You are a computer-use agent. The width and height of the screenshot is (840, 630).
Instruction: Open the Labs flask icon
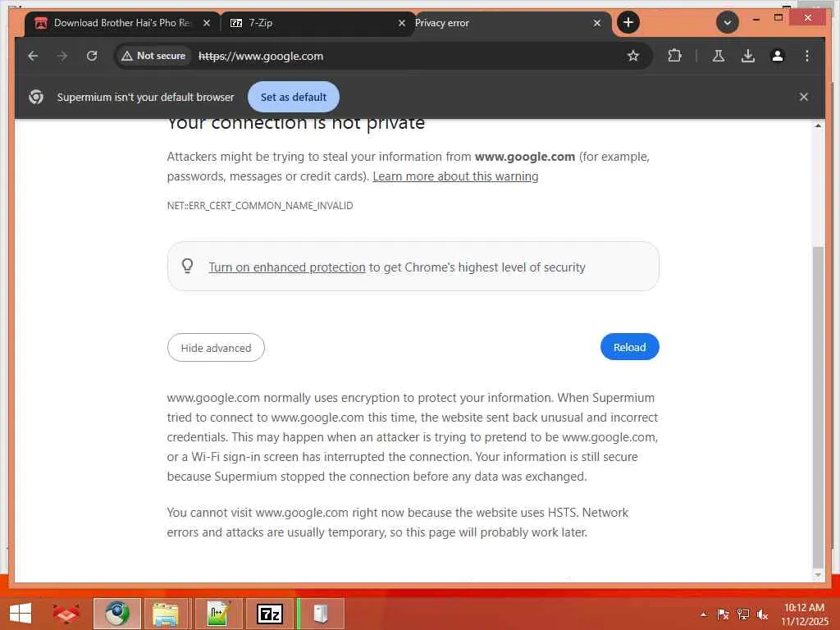[719, 56]
